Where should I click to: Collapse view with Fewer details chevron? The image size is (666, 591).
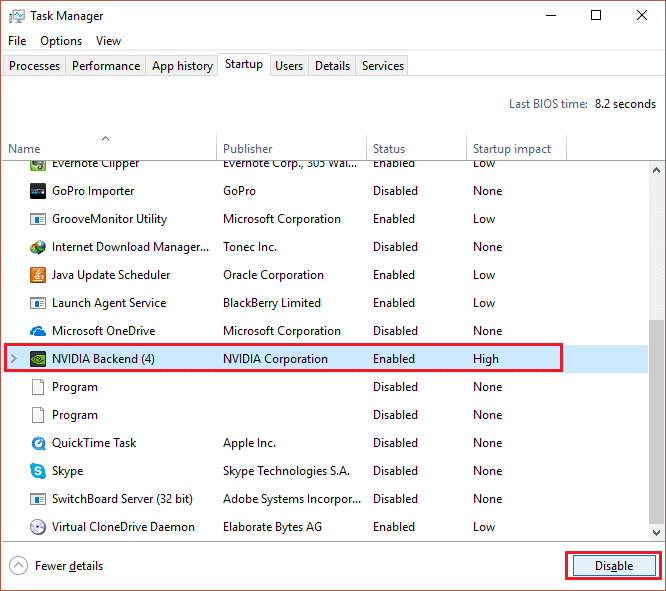[19, 566]
